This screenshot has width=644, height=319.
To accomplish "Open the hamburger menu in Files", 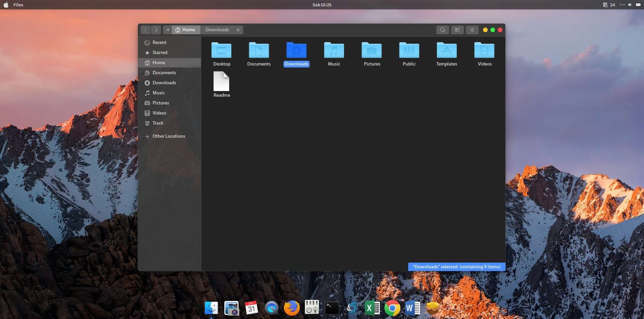I will pyautogui.click(x=472, y=30).
